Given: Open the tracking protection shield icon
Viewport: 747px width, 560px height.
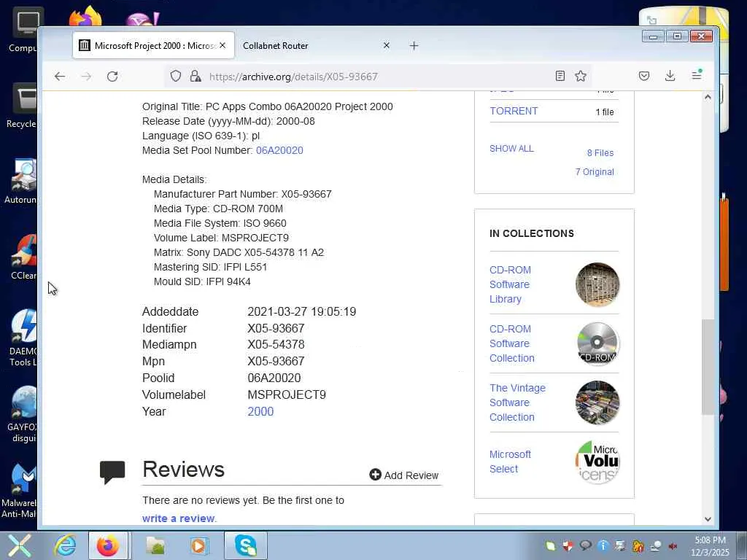Looking at the screenshot, I should [x=176, y=76].
